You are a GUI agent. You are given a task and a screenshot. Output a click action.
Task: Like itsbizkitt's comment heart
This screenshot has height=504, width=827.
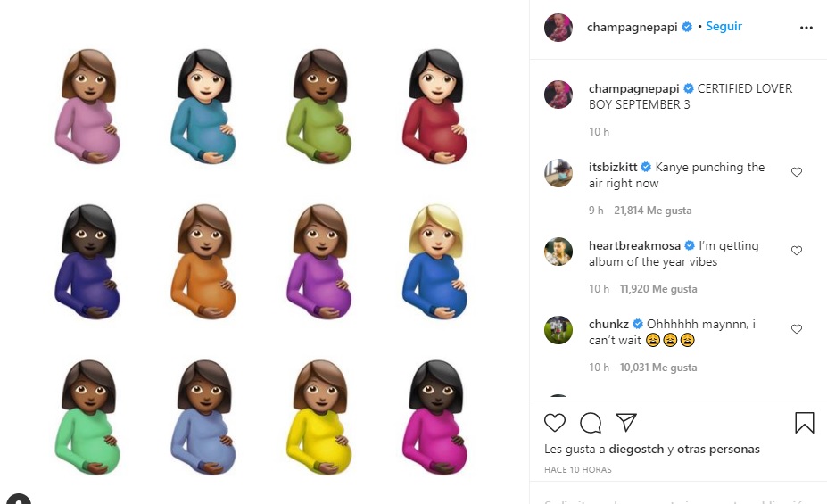coord(797,172)
